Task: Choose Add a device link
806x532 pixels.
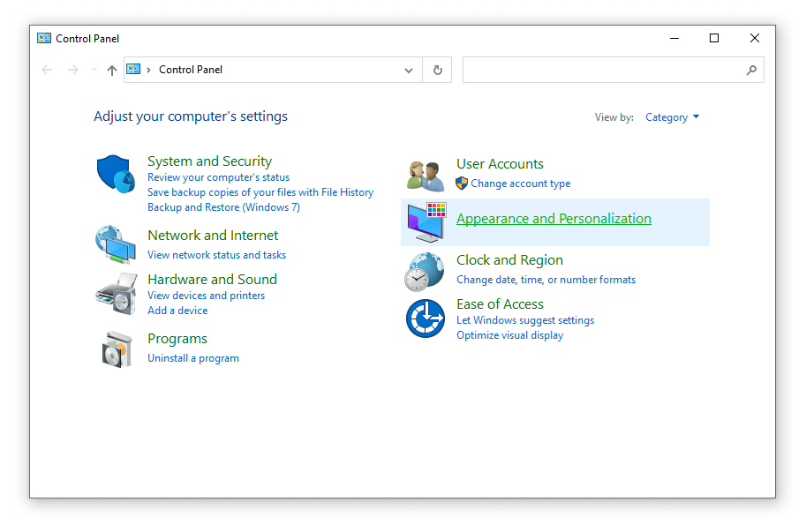Action: tap(177, 311)
